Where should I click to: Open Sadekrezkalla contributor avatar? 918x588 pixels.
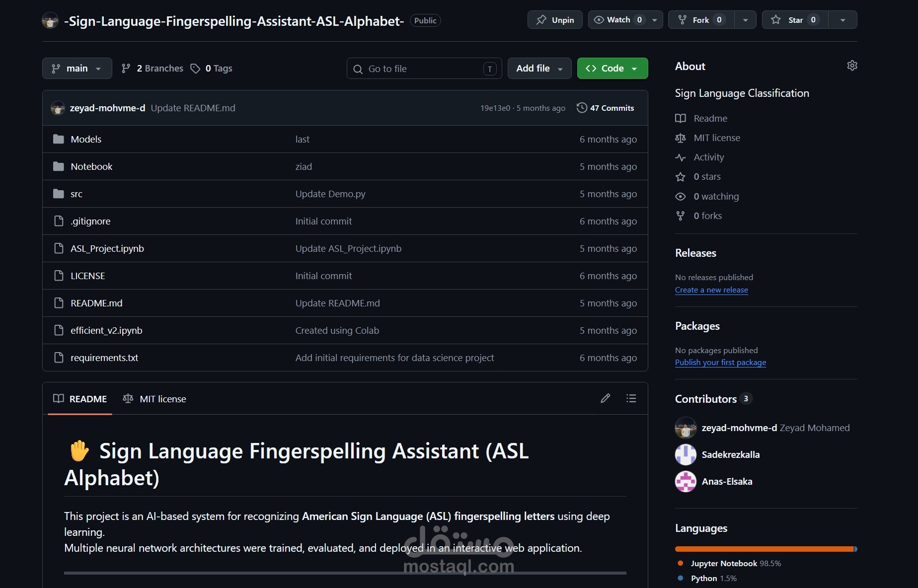click(686, 454)
